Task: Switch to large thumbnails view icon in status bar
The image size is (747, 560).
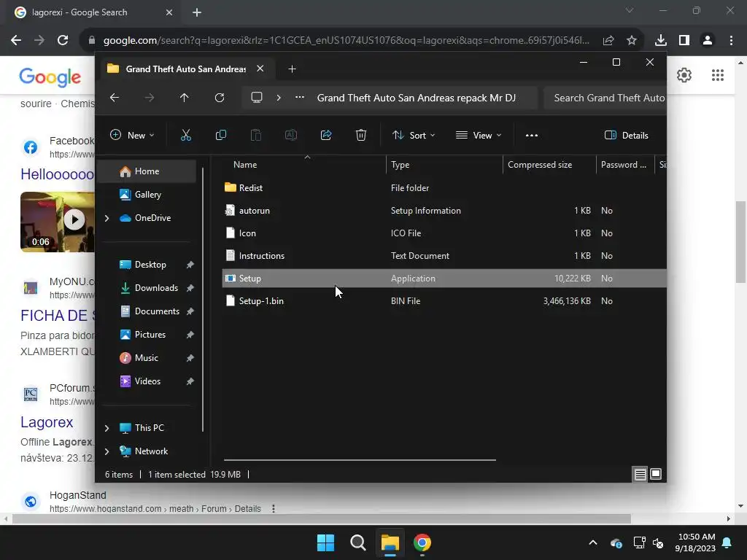Action: point(656,474)
